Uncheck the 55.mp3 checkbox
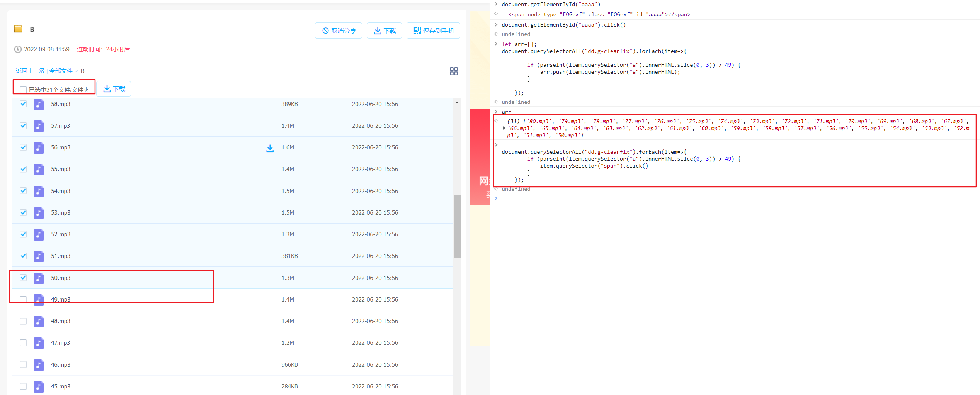 (23, 169)
